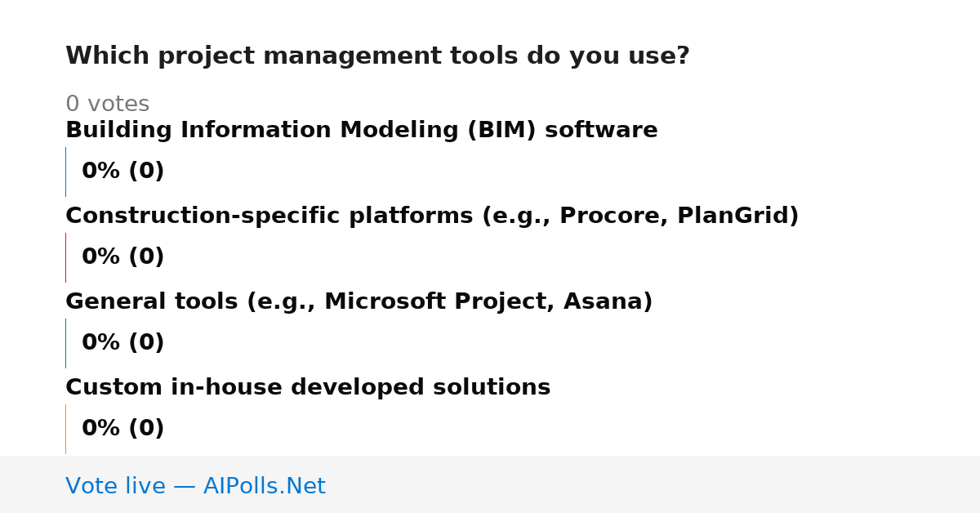
Task: Select Custom in-house developed solutions option
Action: pos(308,388)
